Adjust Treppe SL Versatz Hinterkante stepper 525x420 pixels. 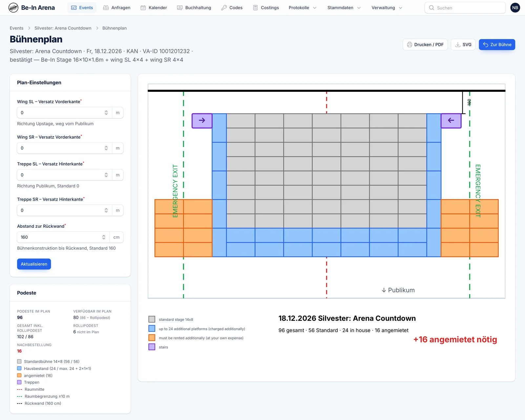(x=106, y=175)
